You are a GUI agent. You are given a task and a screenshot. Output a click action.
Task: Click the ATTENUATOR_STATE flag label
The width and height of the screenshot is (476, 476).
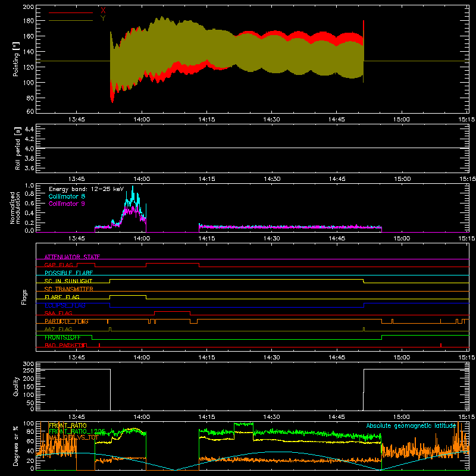[x=72, y=257]
